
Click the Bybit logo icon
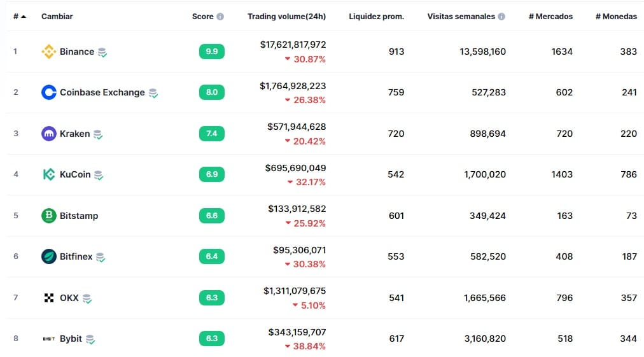[x=49, y=339]
